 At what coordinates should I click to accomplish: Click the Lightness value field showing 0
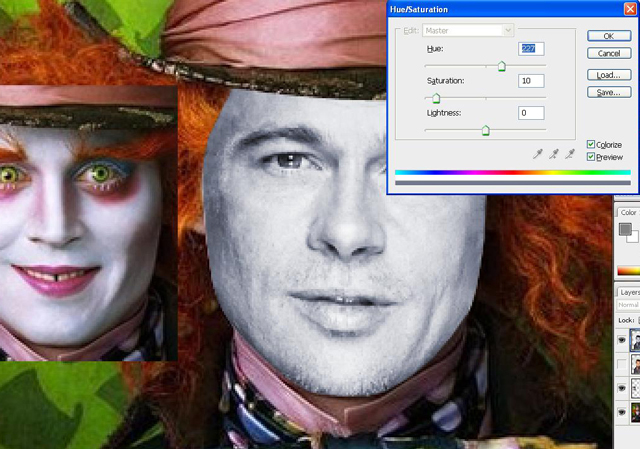(531, 113)
